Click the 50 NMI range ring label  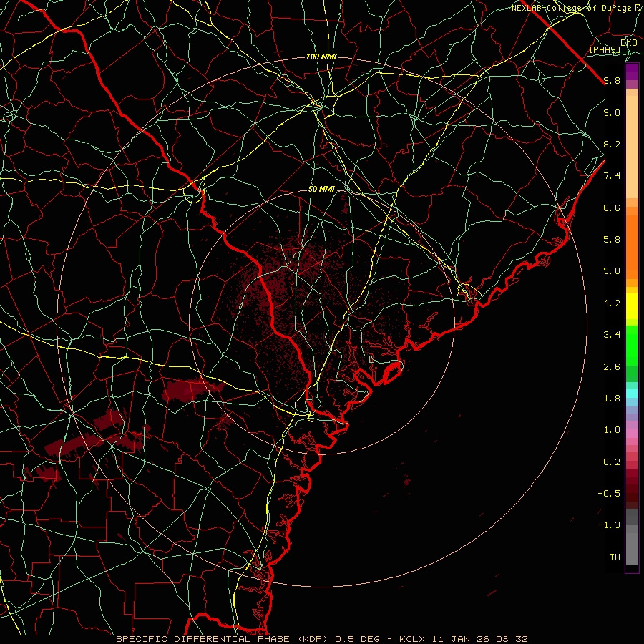click(321, 190)
